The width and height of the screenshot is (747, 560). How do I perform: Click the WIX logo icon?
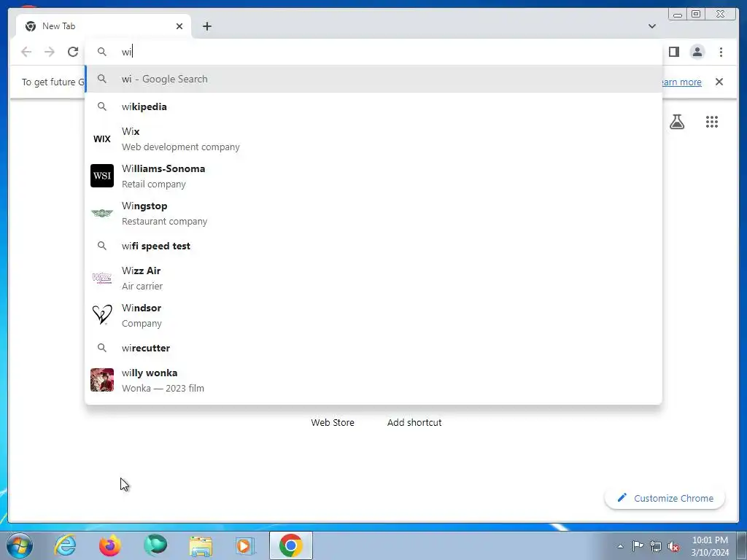click(102, 139)
